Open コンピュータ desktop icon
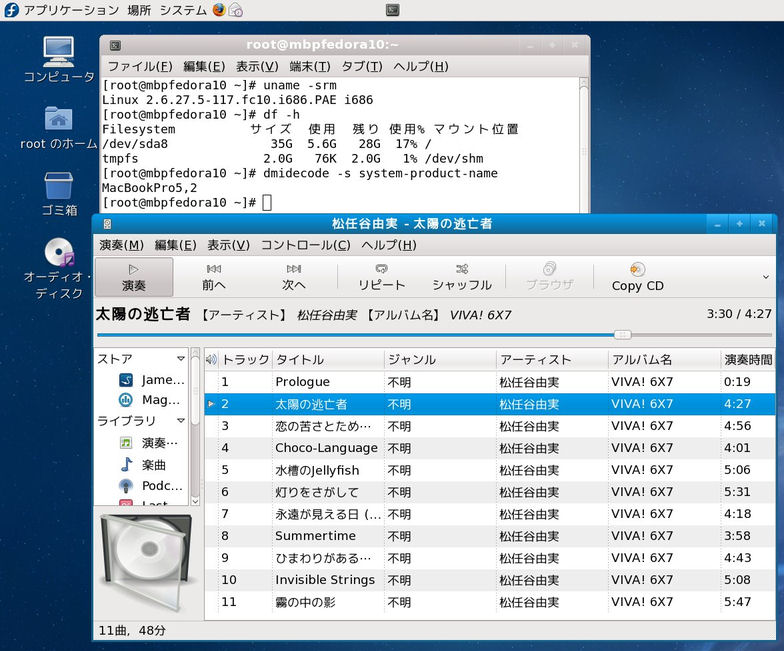 pos(59,59)
